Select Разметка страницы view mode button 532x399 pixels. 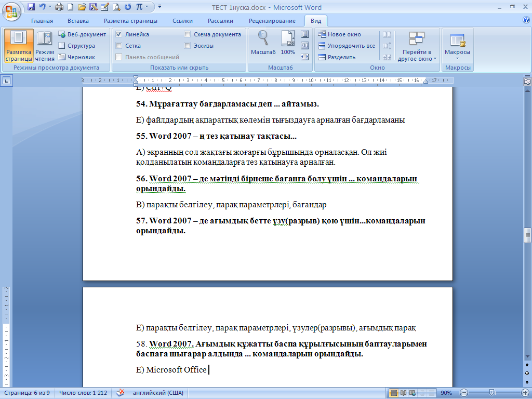[x=19, y=46]
